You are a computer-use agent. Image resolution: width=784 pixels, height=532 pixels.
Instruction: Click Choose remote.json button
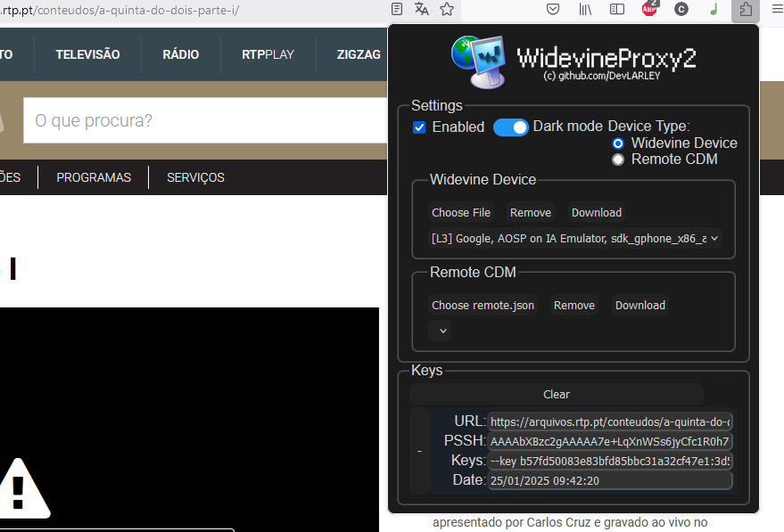tap(483, 306)
